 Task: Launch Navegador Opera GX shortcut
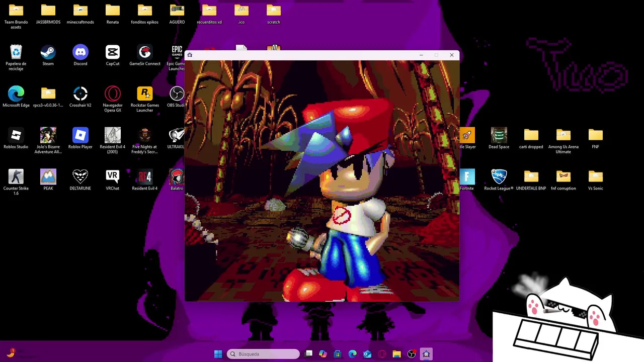[112, 100]
